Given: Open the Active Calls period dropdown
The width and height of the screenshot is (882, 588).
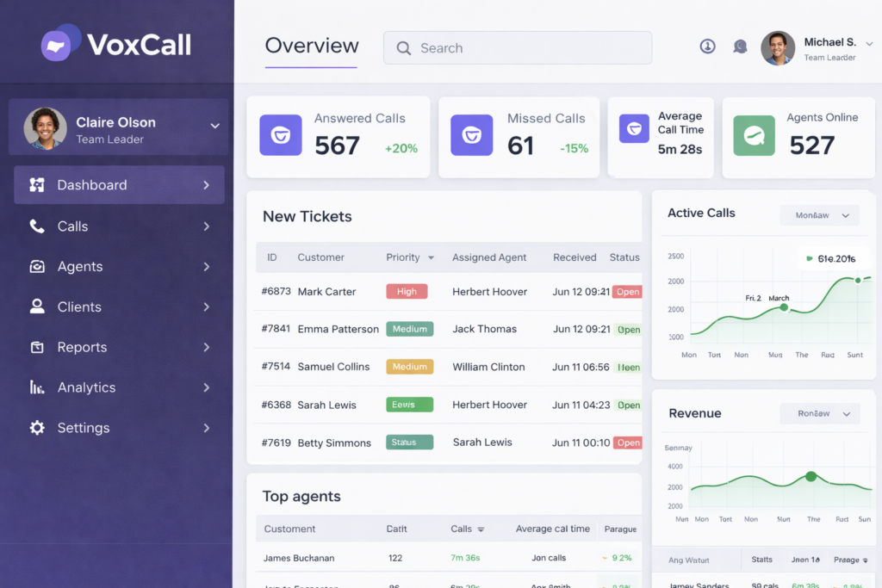Looking at the screenshot, I should (x=819, y=215).
